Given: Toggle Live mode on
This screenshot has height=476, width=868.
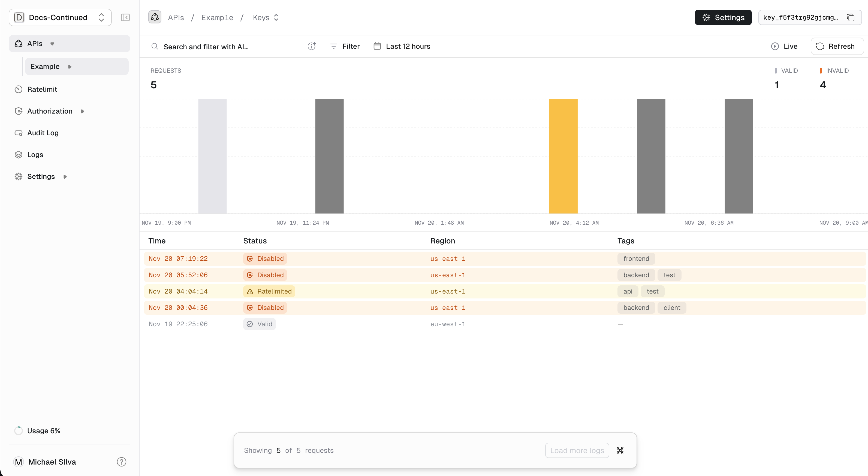Looking at the screenshot, I should tap(784, 47).
